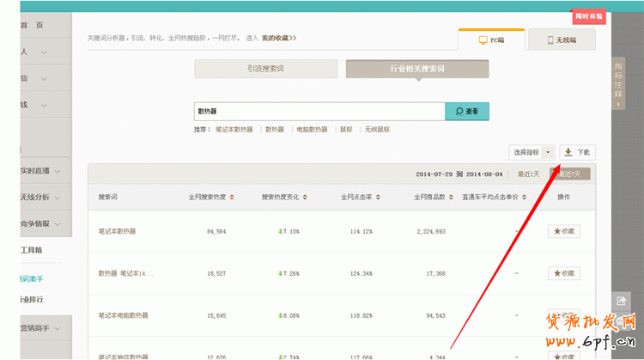The width and height of the screenshot is (644, 360).
Task: Open the 我的收藏>> link
Action: tap(279, 38)
